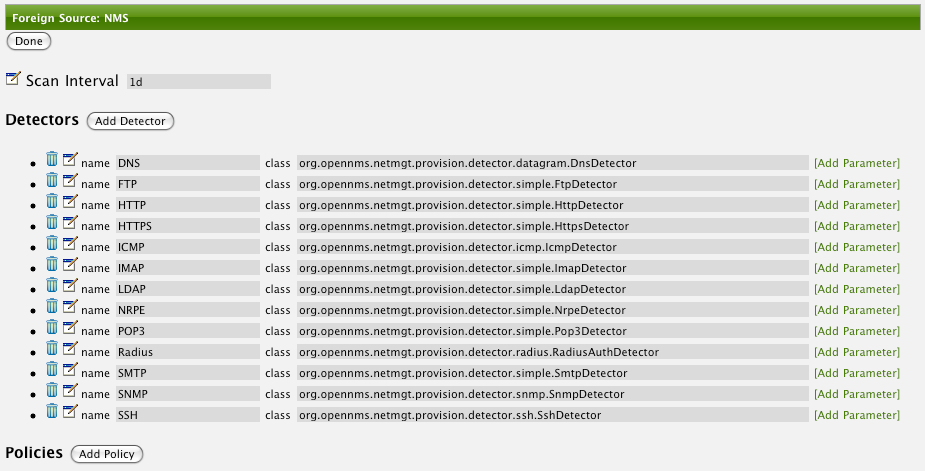Add a parameter to DNS detector
The width and height of the screenshot is (925, 471).
click(x=856, y=163)
